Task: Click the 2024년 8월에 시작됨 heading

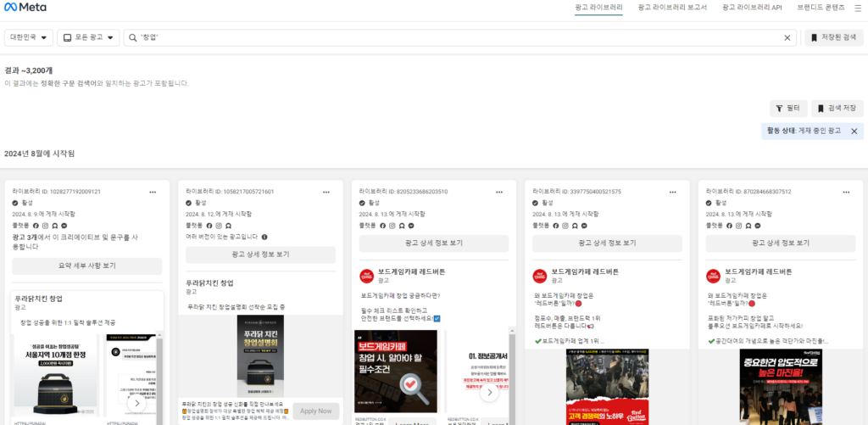Action: click(x=39, y=153)
